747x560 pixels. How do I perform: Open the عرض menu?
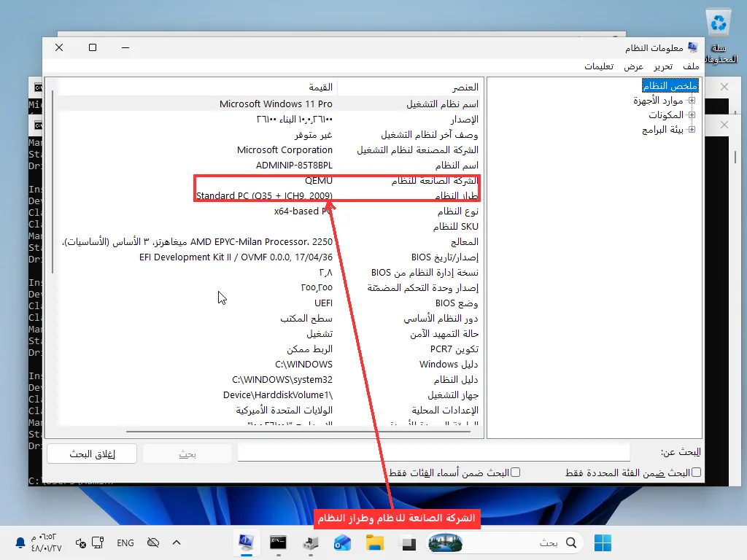[x=634, y=66]
